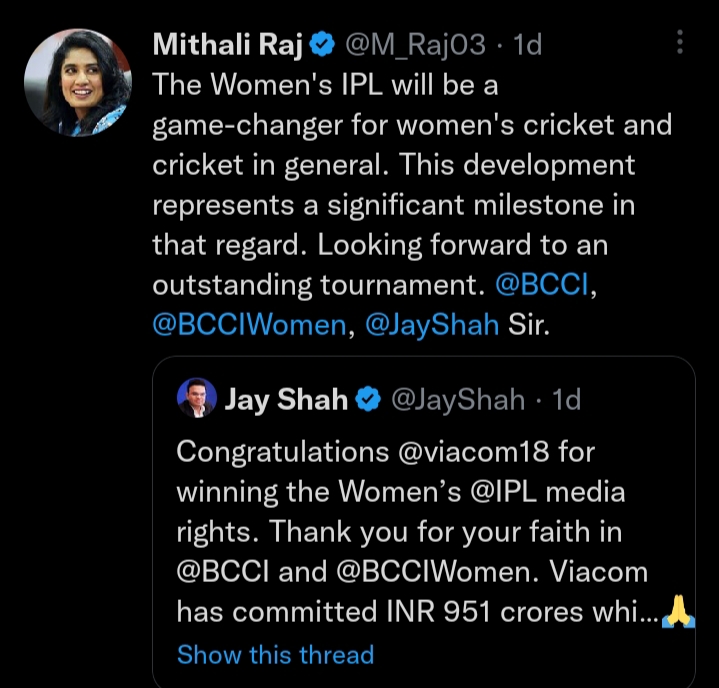Screen dimensions: 719x688
Task: Click the main tweet text about Women's IPL
Action: tap(400, 165)
